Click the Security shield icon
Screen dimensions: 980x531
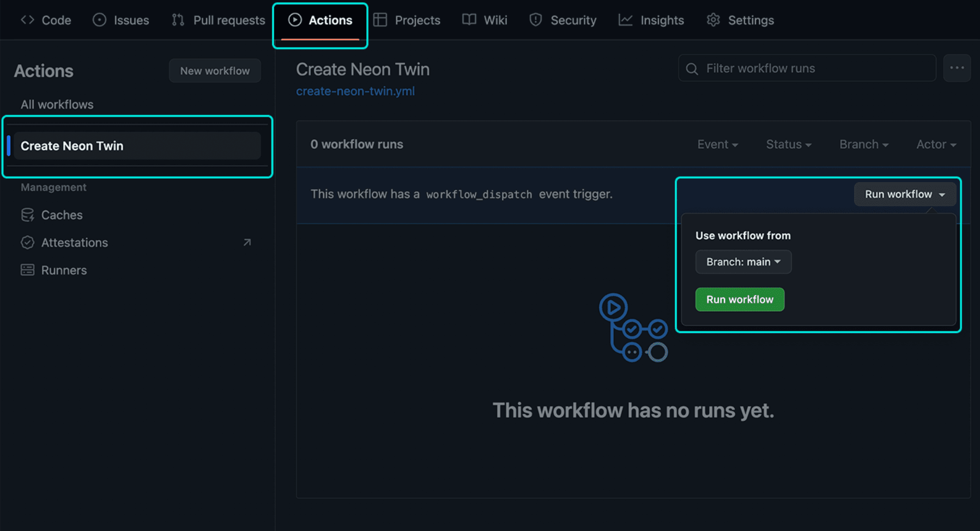point(536,20)
